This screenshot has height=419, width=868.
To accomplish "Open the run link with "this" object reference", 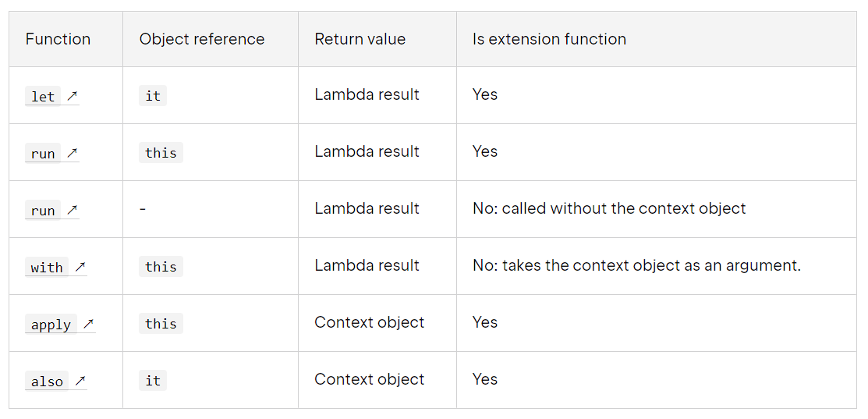I will [43, 154].
